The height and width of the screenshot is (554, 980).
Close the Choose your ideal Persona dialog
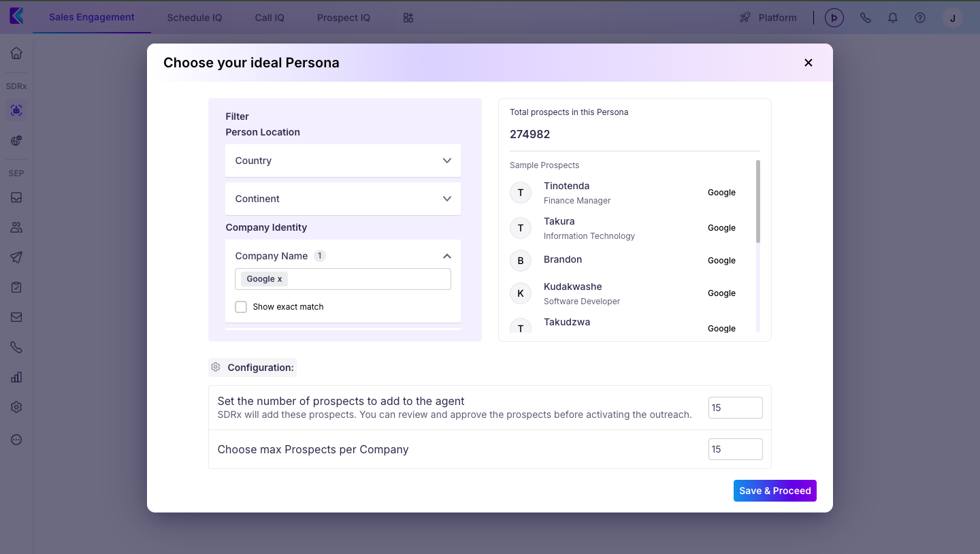click(808, 63)
